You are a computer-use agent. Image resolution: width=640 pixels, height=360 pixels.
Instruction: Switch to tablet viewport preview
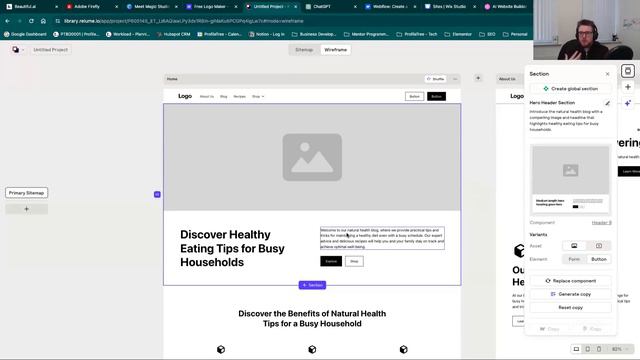587,349
